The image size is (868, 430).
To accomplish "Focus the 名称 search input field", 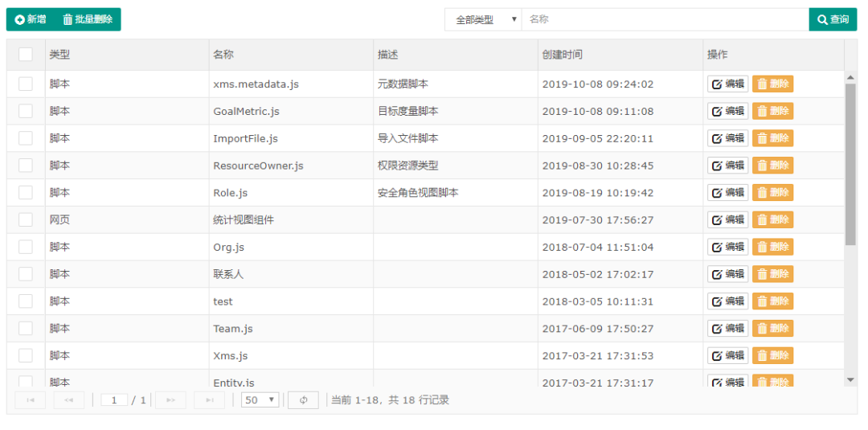I will pos(665,19).
